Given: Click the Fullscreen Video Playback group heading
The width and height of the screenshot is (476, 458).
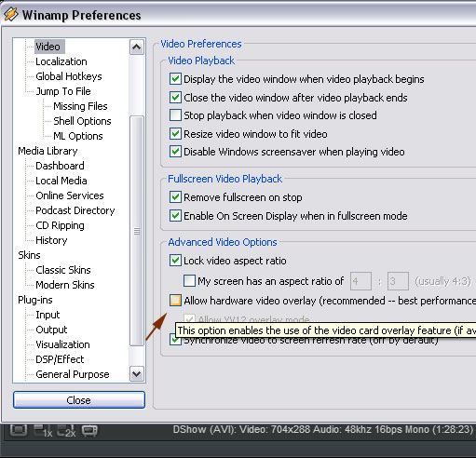Looking at the screenshot, I should point(224,179).
